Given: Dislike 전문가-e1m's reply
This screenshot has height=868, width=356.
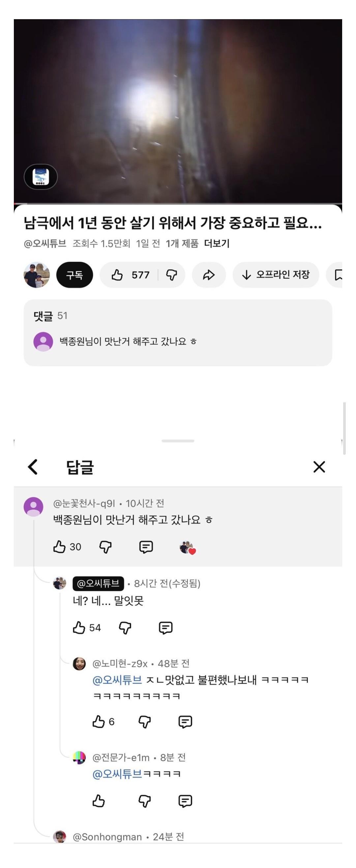Looking at the screenshot, I should pos(145,801).
